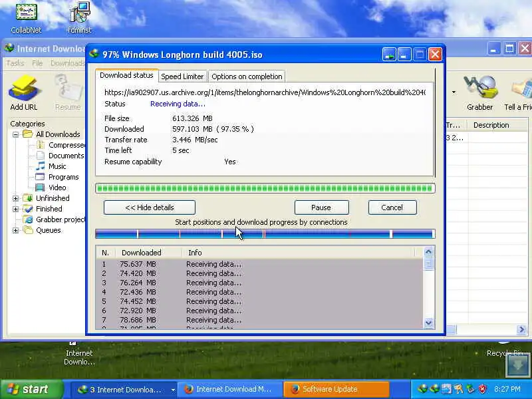
Task: Click the Documents category page icon
Action: [41, 156]
